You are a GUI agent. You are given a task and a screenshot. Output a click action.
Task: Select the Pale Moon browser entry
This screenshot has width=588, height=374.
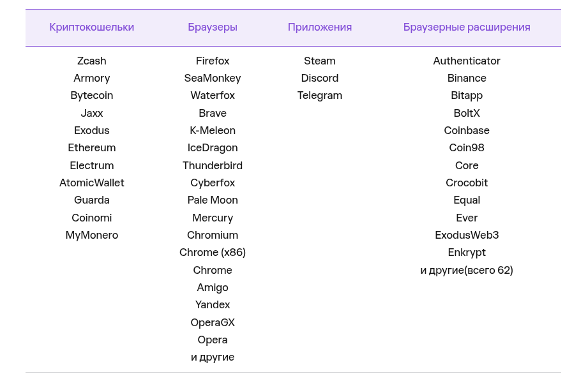tap(213, 200)
